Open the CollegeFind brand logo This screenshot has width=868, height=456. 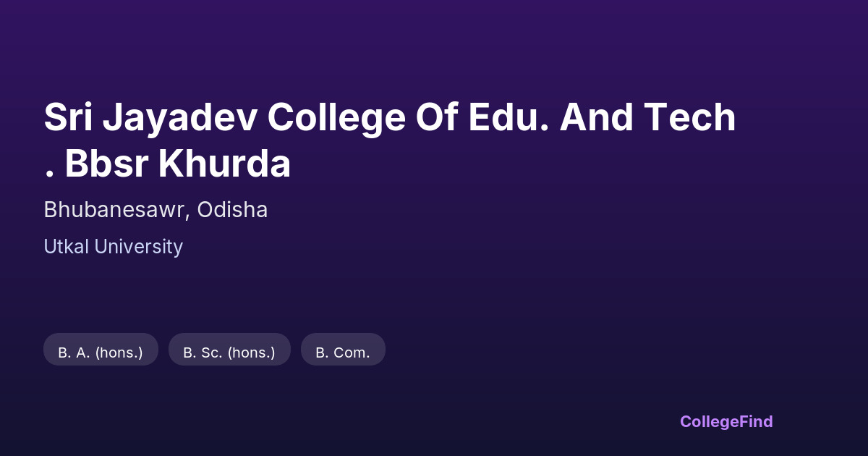click(x=726, y=421)
